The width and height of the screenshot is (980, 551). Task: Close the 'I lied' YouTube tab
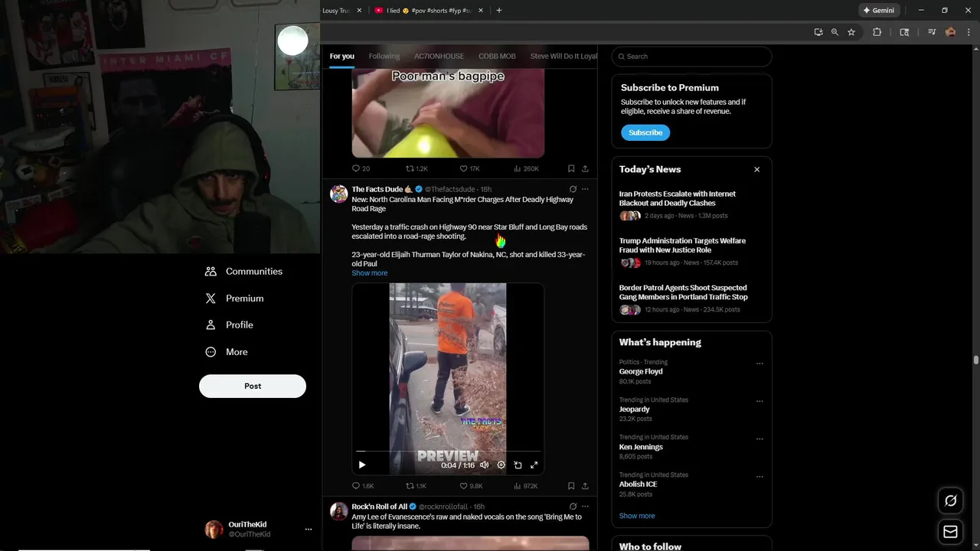pyautogui.click(x=481, y=11)
